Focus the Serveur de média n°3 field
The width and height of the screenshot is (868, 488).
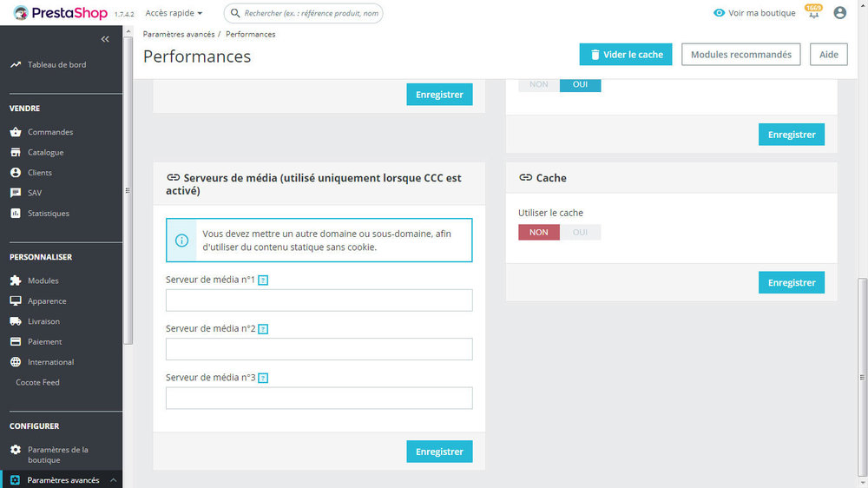point(319,398)
